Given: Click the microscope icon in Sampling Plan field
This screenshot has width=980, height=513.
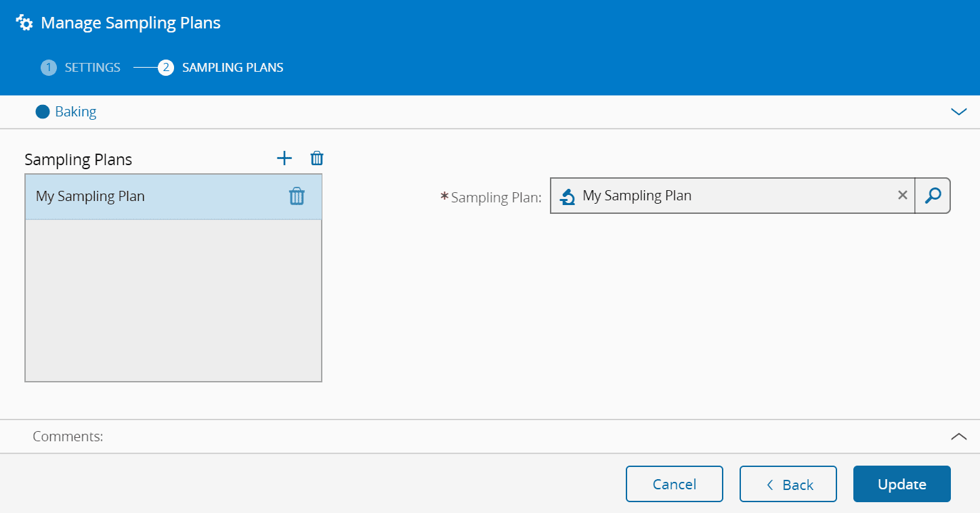Looking at the screenshot, I should [568, 196].
